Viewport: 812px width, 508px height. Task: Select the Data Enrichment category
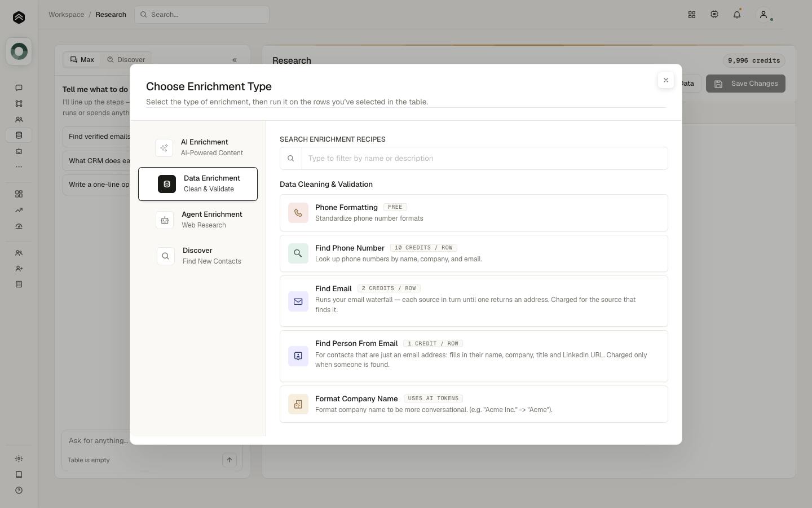click(198, 184)
